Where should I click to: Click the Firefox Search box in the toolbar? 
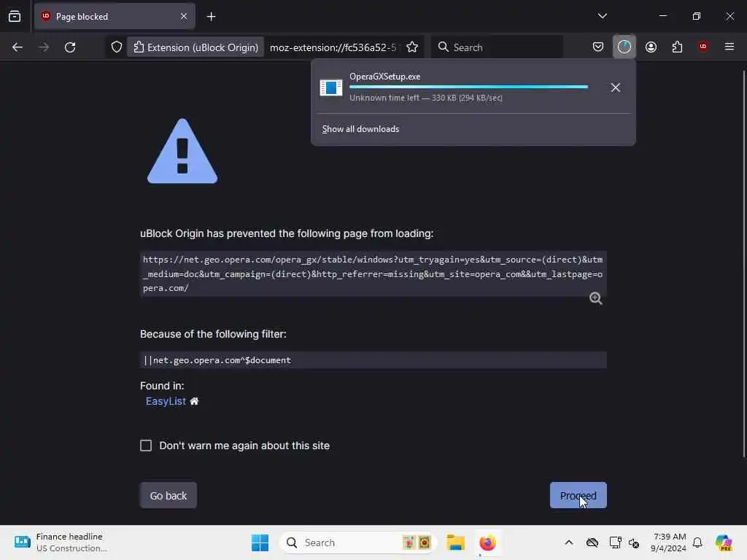coord(496,47)
